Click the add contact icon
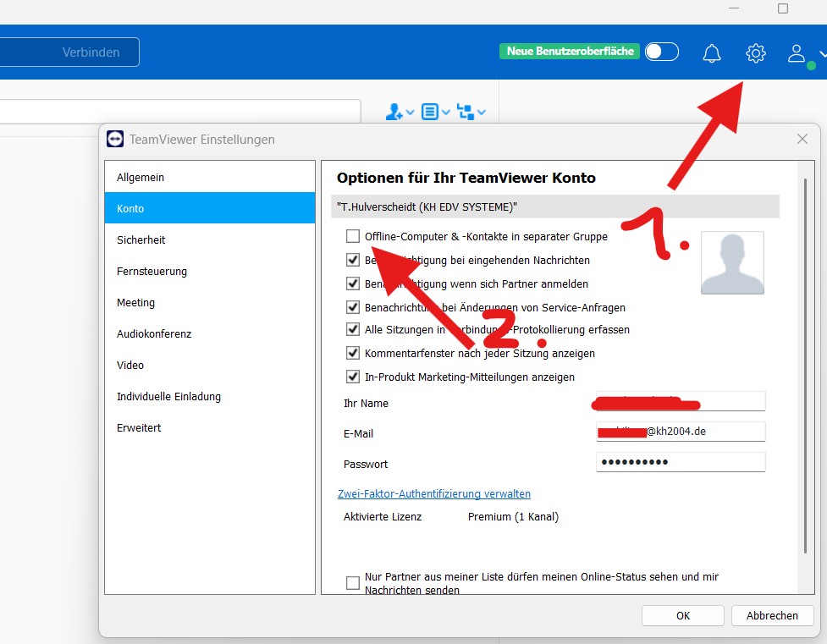The height and width of the screenshot is (644, 827). click(x=394, y=112)
